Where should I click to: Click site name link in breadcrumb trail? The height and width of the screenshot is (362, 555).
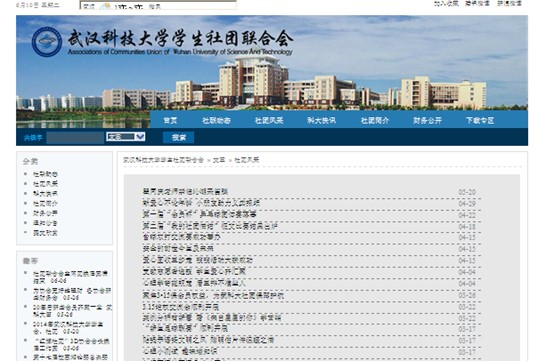(164, 160)
